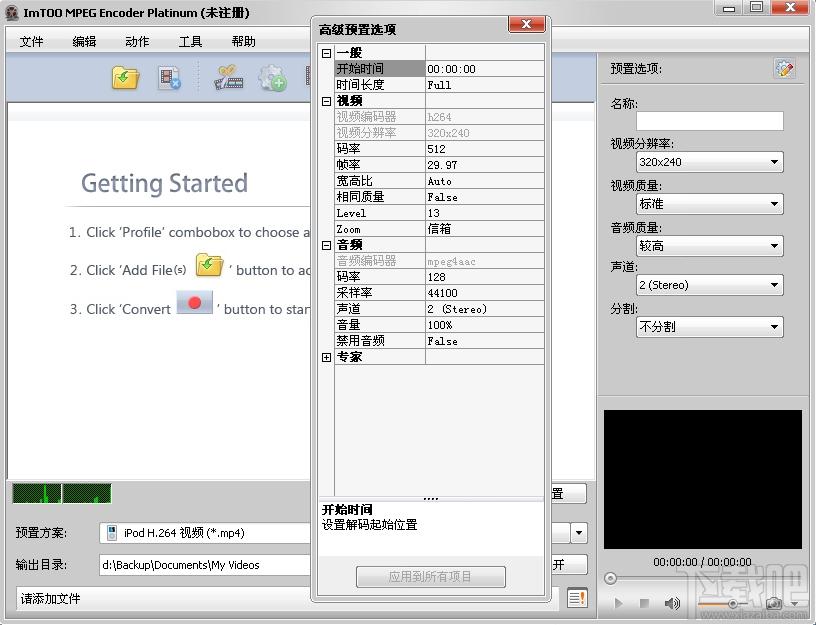Click the 请添加文件 status bar text
The image size is (816, 625).
click(x=50, y=598)
